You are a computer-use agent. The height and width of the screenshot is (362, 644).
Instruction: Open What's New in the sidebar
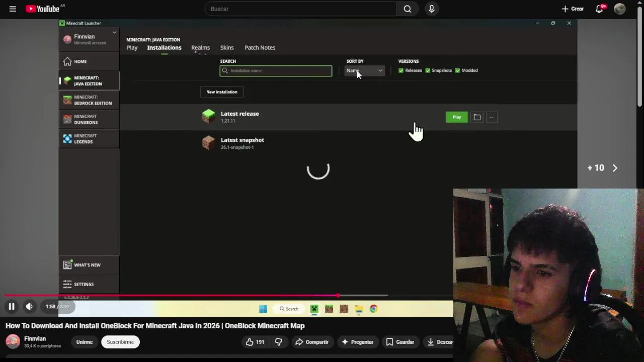[x=89, y=265]
